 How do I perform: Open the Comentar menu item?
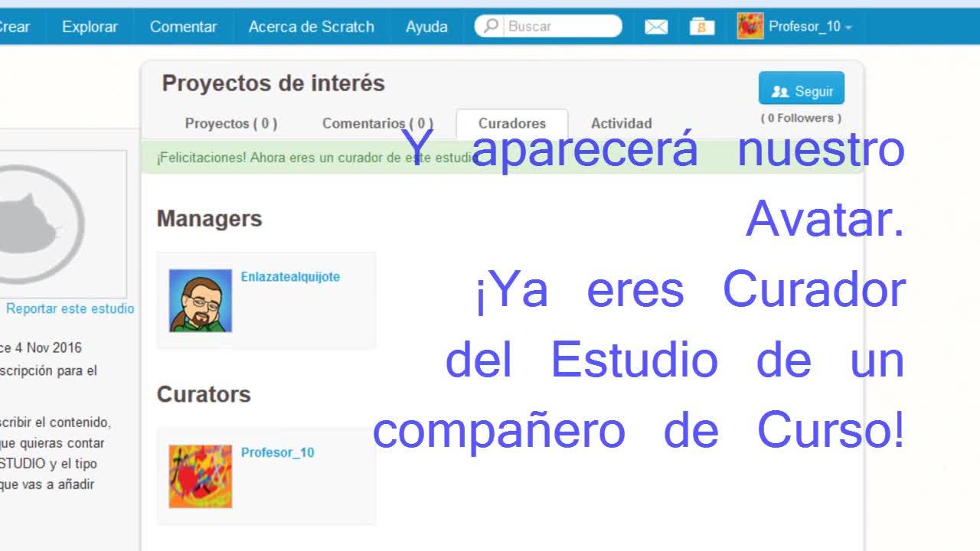184,27
